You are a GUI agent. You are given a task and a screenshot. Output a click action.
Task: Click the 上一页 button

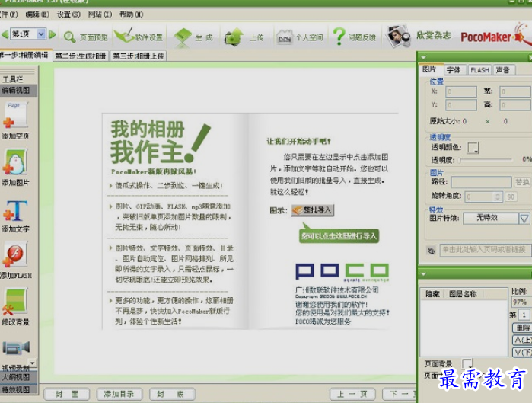point(352,394)
